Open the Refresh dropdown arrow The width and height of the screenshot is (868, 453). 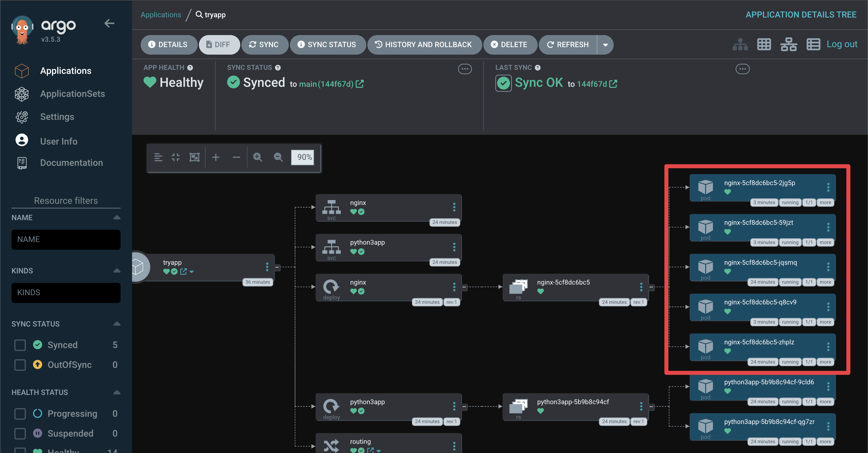click(606, 45)
